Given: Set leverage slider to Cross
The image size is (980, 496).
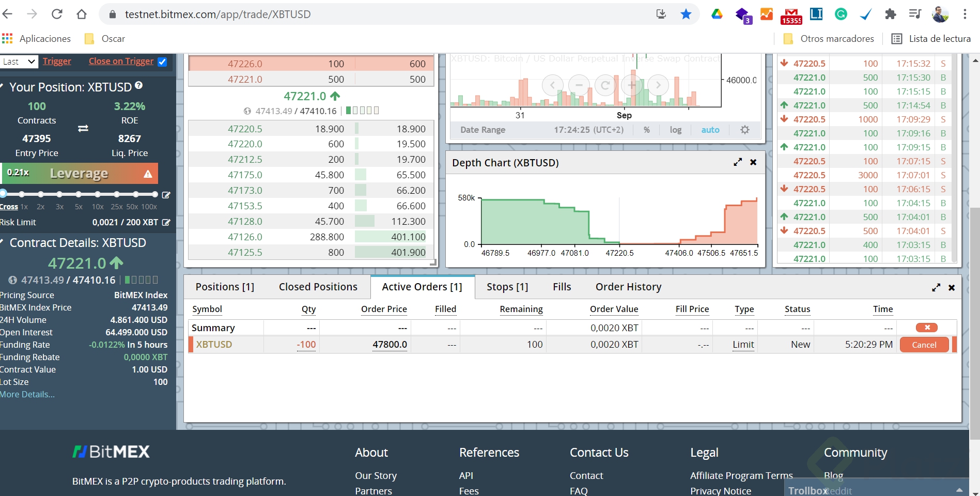Looking at the screenshot, I should click(x=3, y=194).
